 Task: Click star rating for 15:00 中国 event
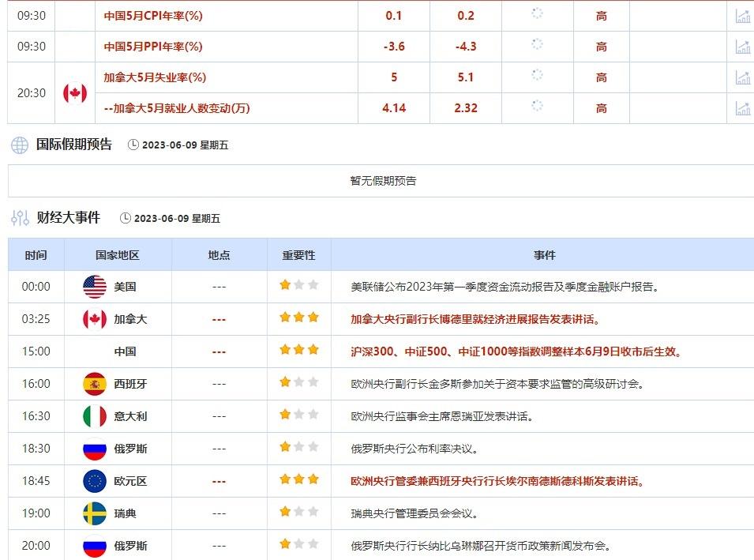pyautogui.click(x=299, y=350)
